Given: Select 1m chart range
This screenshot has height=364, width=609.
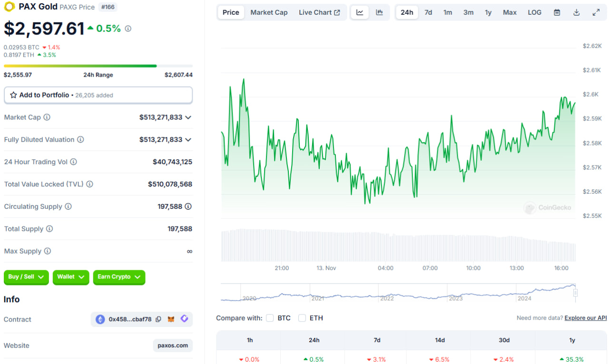Looking at the screenshot, I should click(x=448, y=12).
